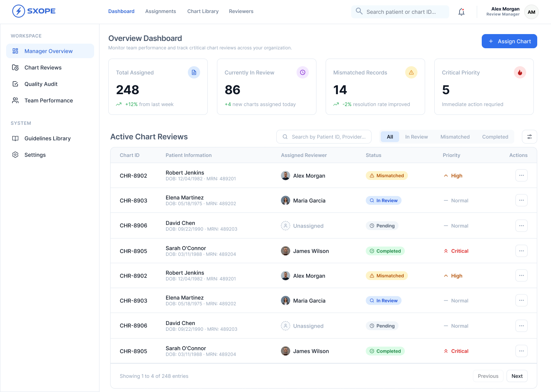The height and width of the screenshot is (392, 551).
Task: Filter the table by the Completed tab
Action: pyautogui.click(x=495, y=137)
